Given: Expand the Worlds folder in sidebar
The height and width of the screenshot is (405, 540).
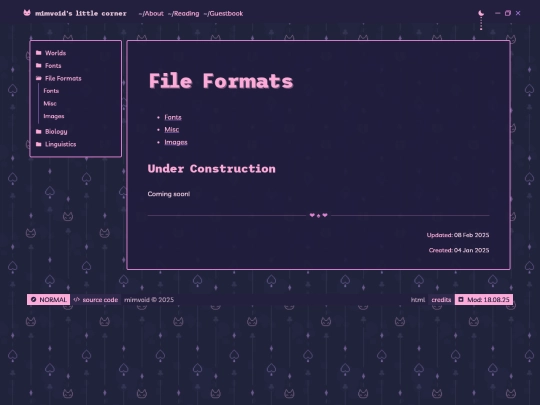Looking at the screenshot, I should click(55, 53).
